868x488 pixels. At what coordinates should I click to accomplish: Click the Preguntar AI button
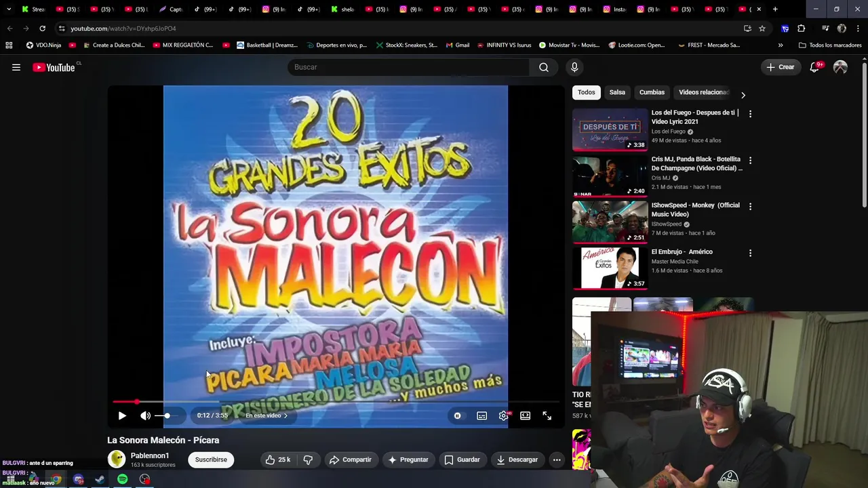coord(408,460)
